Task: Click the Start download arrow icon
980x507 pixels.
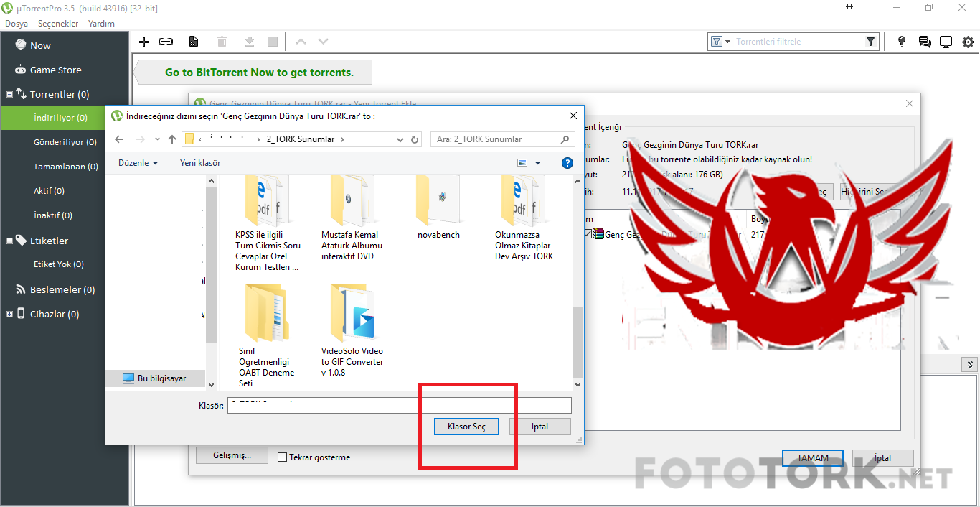Action: click(x=250, y=42)
